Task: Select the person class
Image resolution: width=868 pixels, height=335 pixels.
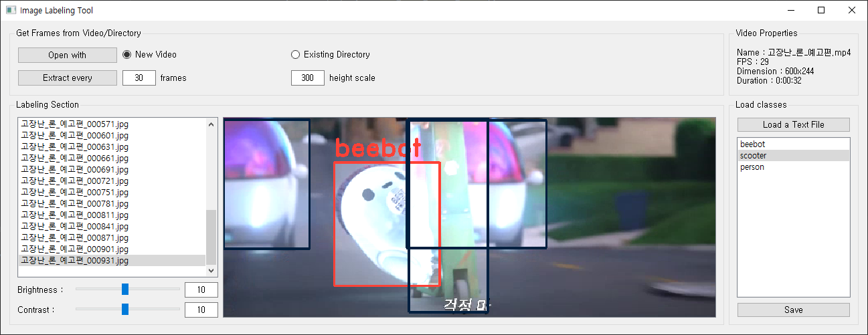Action: 793,166
